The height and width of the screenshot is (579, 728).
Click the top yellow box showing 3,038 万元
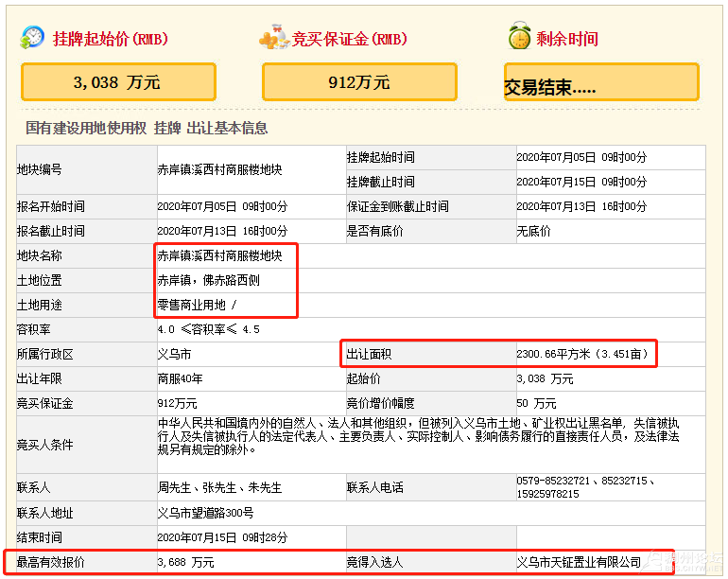tap(118, 82)
